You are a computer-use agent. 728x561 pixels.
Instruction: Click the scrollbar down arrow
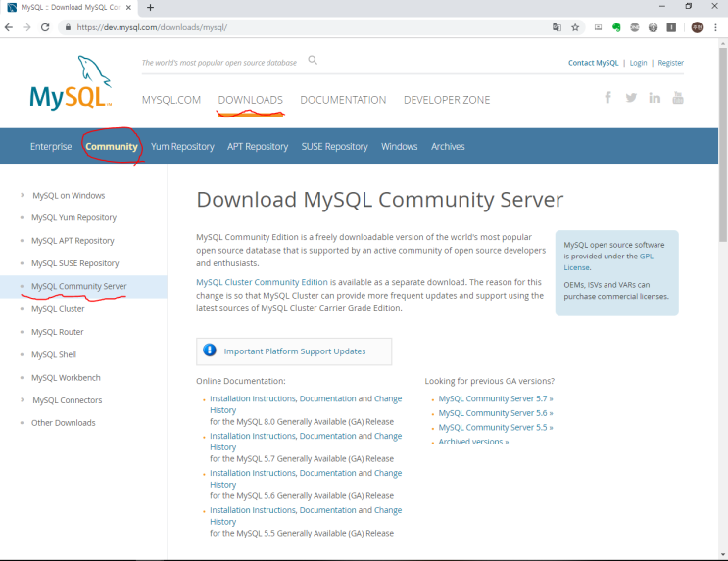723,554
